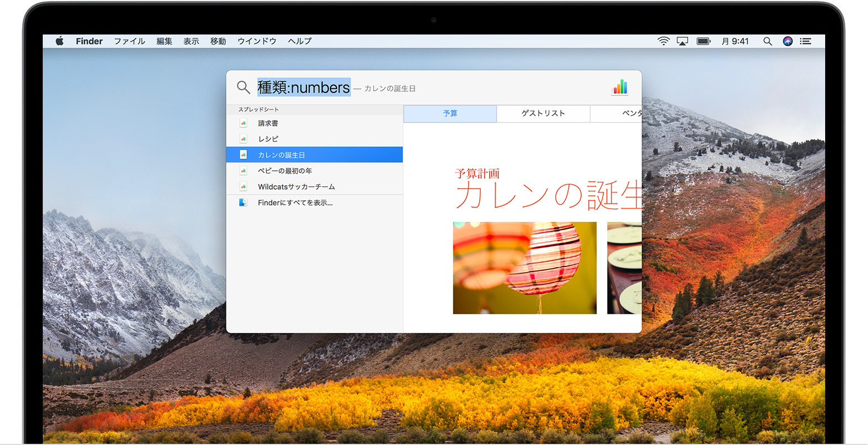The height and width of the screenshot is (445, 868).
Task: Click Finderにすべてを表示 link
Action: 295,203
